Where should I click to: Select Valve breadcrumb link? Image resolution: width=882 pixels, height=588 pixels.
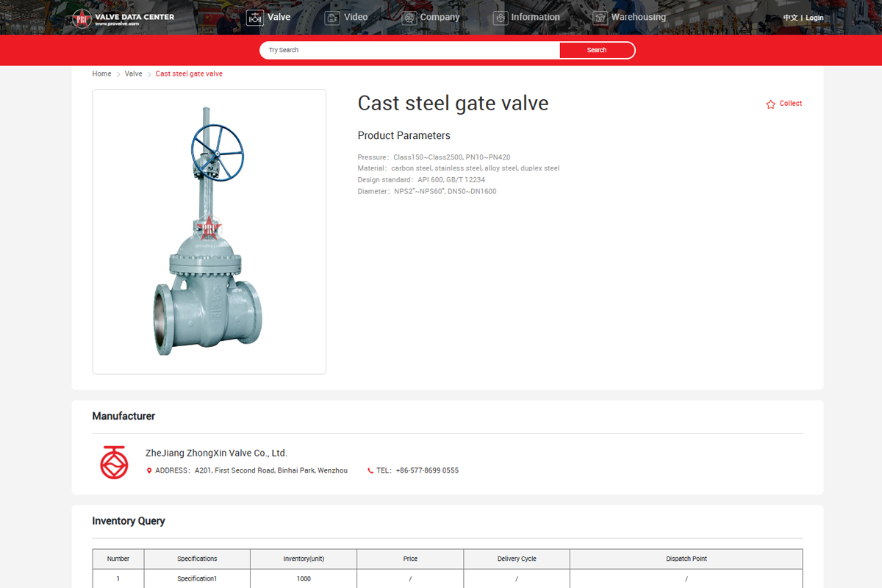click(133, 73)
